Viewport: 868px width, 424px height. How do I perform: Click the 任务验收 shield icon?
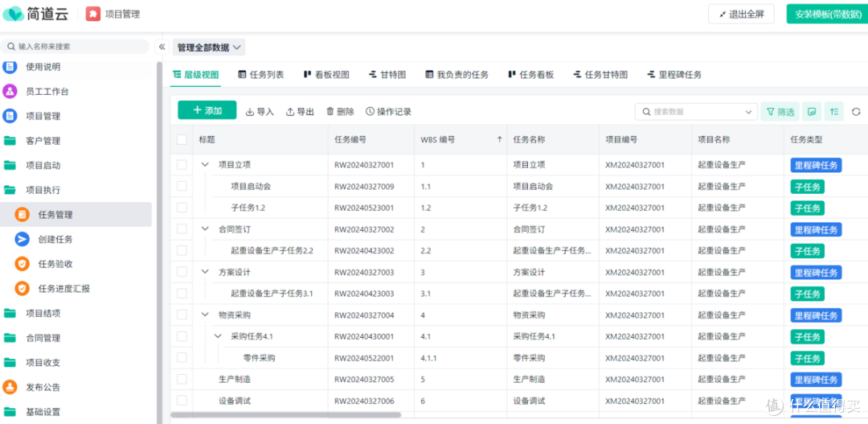pyautogui.click(x=23, y=264)
